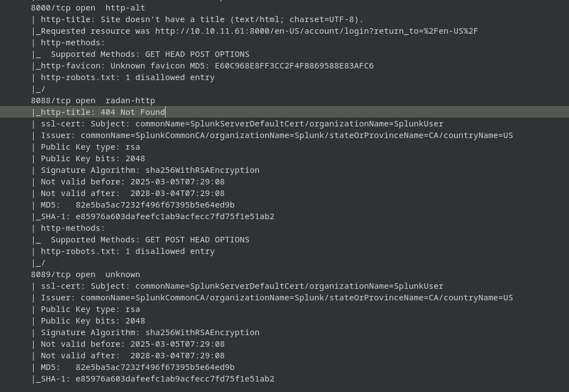Screen dimensions: 569x392
Task: Click the "Site doesn't have a title" line
Action: click(x=202, y=19)
